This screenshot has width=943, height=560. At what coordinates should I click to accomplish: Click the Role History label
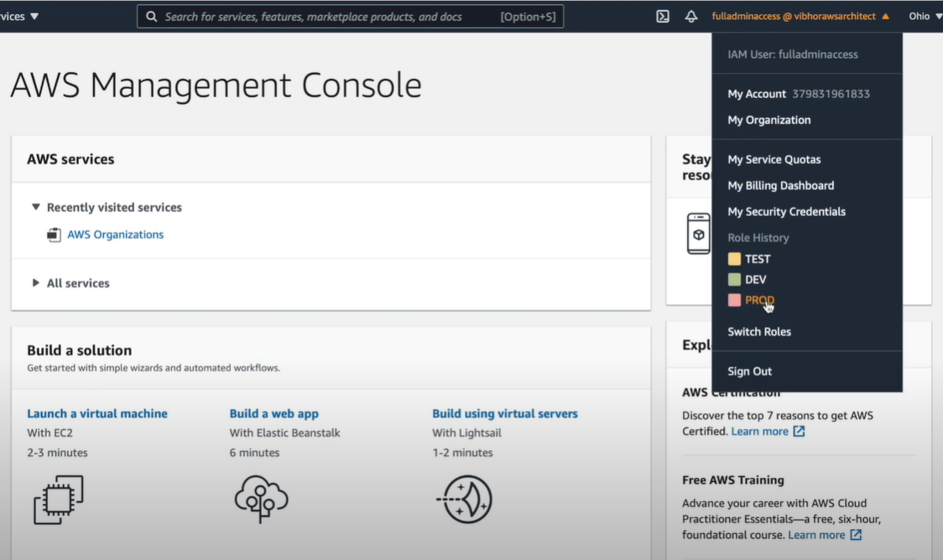tap(758, 238)
